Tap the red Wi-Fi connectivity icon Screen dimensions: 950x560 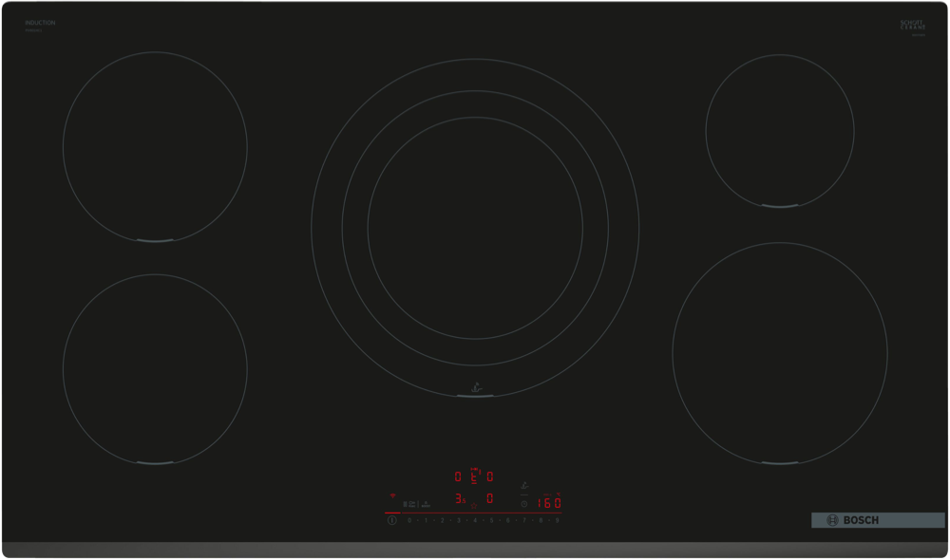(x=391, y=495)
